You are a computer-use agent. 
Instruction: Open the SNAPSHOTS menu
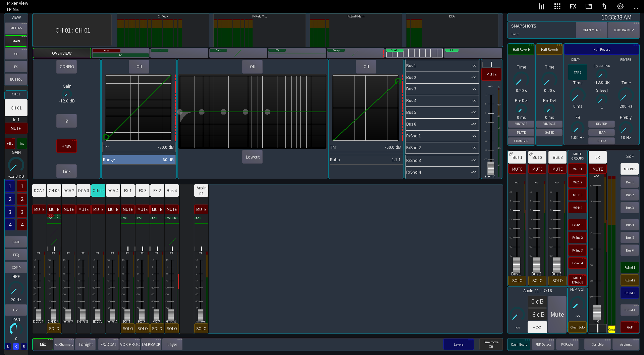591,30
